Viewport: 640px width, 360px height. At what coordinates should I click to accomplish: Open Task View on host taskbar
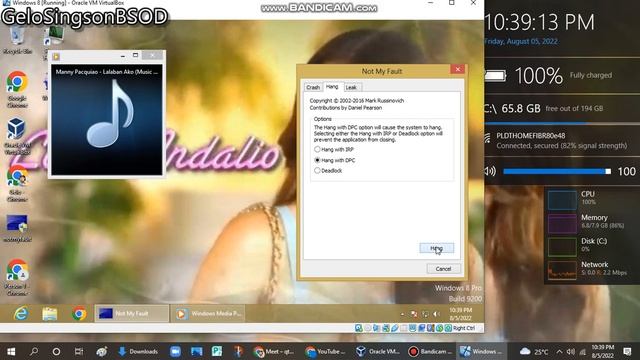coord(79,351)
